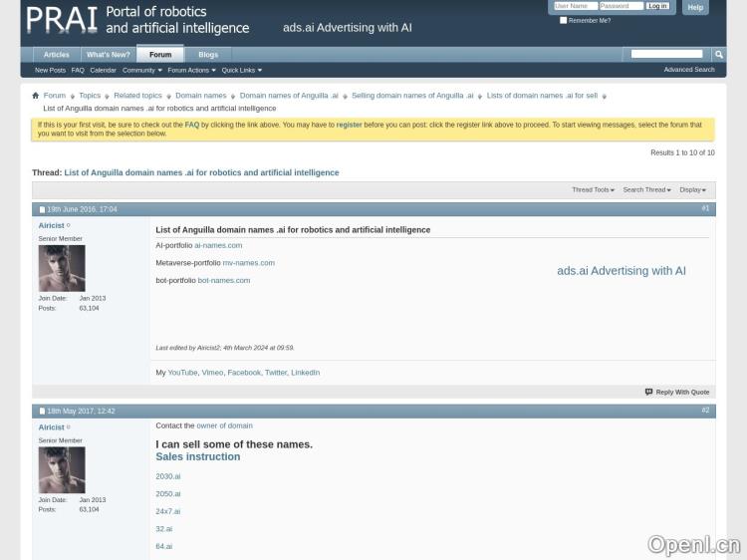This screenshot has width=747, height=560.
Task: Click the home icon in breadcrumb
Action: tap(36, 96)
